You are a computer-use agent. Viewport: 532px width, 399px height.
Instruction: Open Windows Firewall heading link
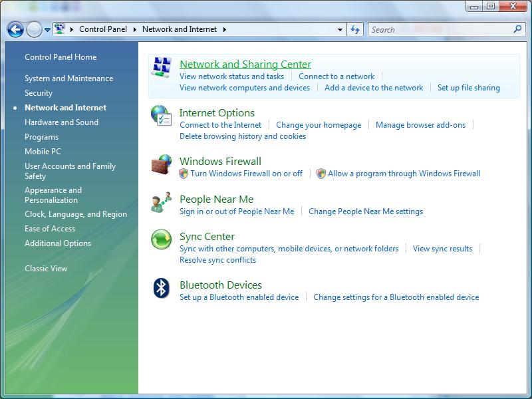click(220, 161)
